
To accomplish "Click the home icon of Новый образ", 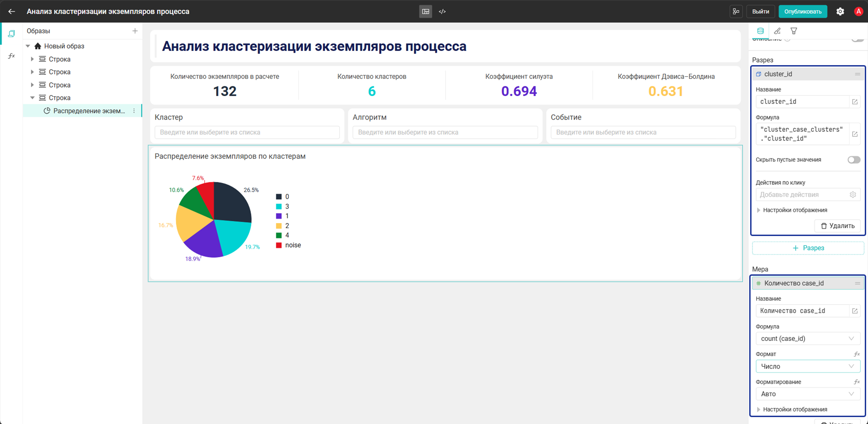I will (x=38, y=46).
